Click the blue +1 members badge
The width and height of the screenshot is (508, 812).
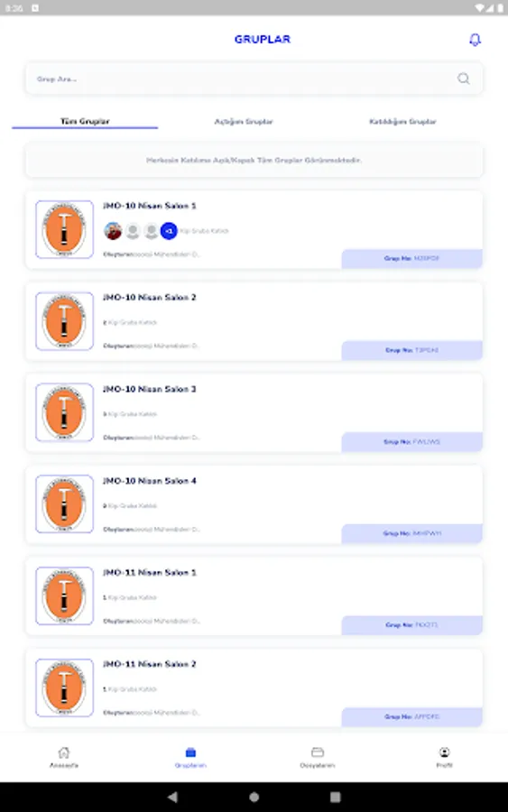click(x=169, y=231)
